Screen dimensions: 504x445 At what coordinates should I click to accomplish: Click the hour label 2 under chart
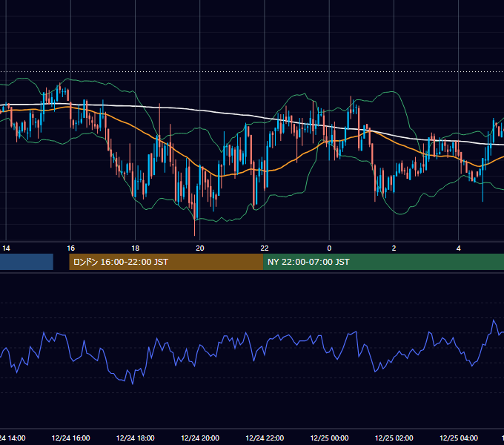point(394,248)
